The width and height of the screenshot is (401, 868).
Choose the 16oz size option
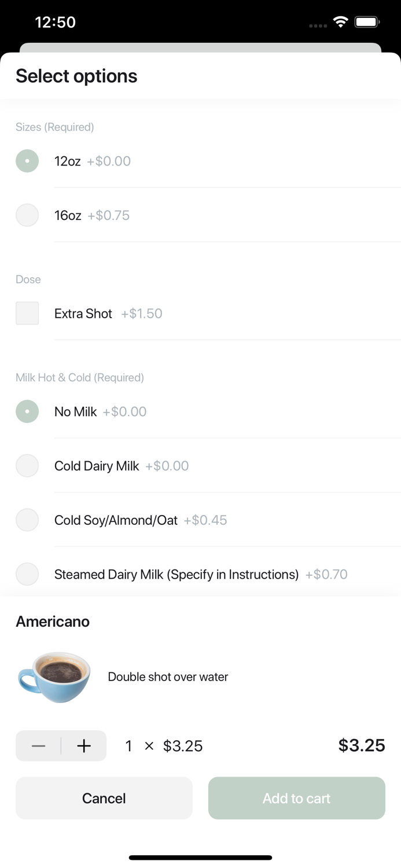pyautogui.click(x=27, y=215)
